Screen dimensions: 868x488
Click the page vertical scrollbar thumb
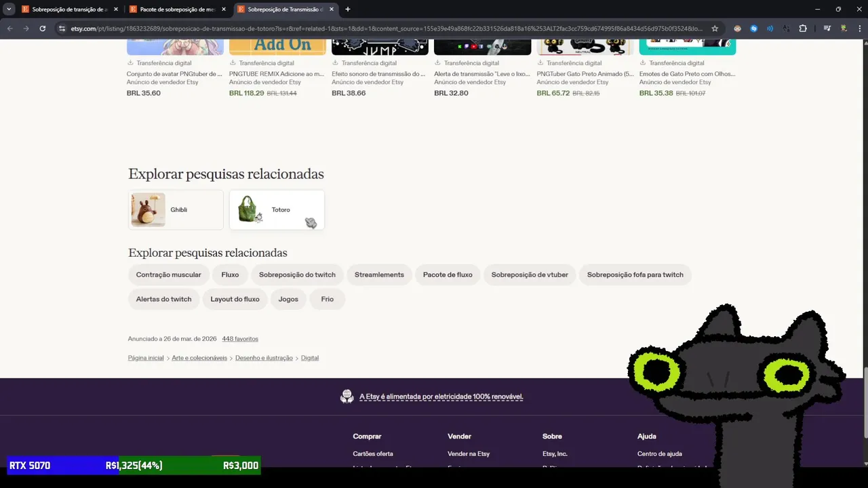pyautogui.click(x=865, y=402)
